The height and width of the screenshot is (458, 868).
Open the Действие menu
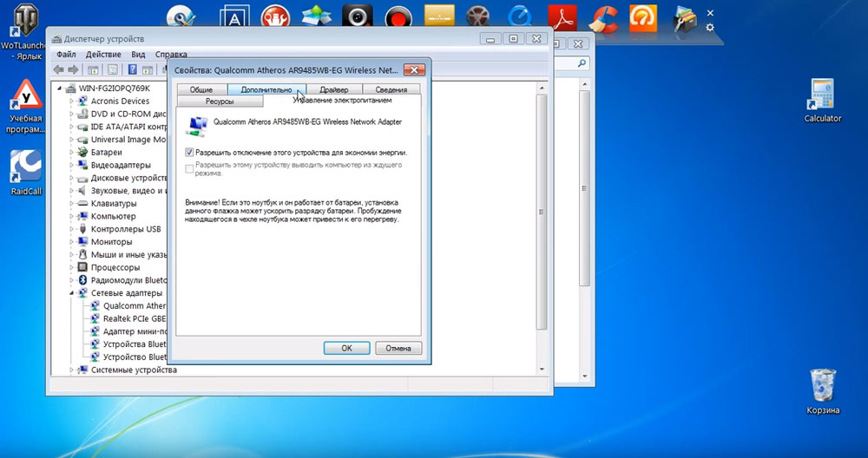point(103,54)
